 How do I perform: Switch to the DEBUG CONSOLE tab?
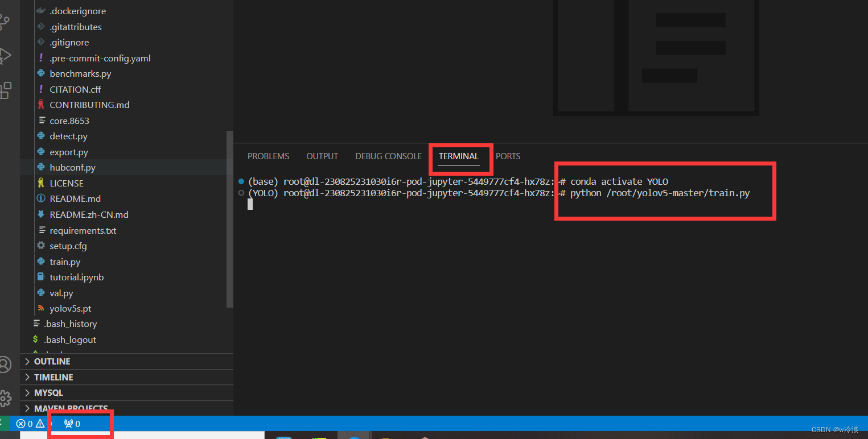(389, 156)
